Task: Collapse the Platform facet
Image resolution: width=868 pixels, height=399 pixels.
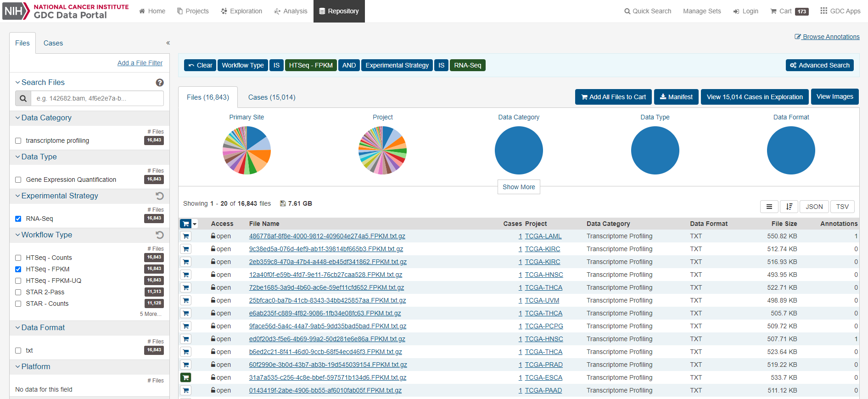Action: point(33,367)
